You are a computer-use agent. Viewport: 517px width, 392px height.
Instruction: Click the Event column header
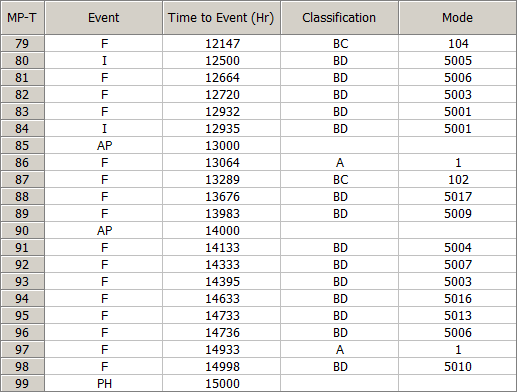pos(104,18)
